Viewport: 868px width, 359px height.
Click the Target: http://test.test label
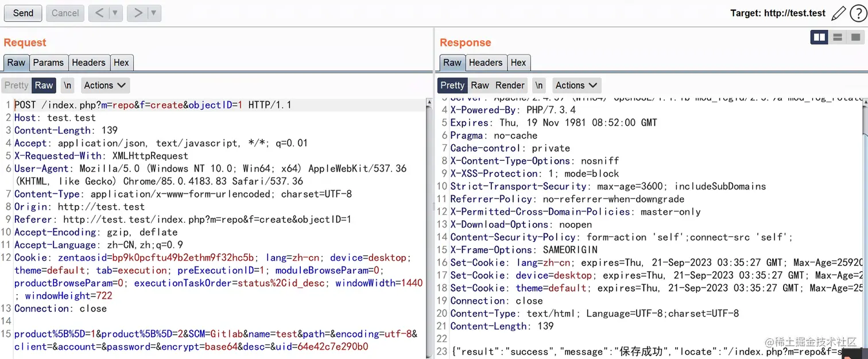[x=778, y=13]
